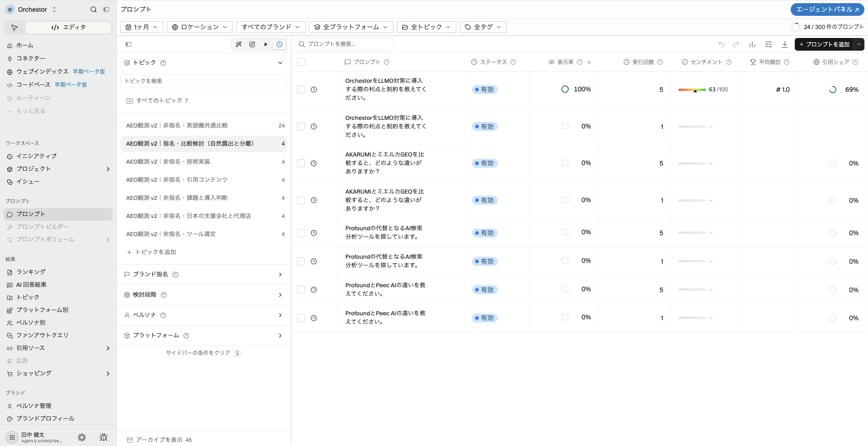The image size is (868, 446).
Task: Open the ホーム sidebar item
Action: coord(58,45)
